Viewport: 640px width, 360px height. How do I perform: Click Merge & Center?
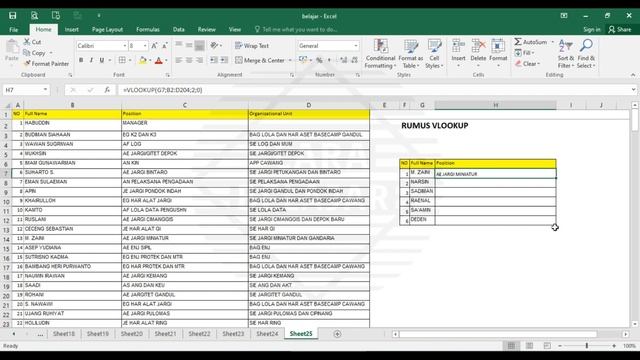[x=260, y=60]
